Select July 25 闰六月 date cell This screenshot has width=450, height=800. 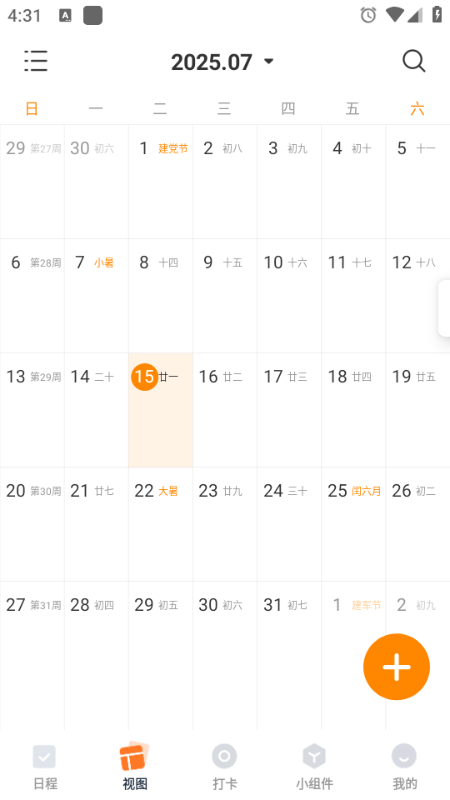353,524
